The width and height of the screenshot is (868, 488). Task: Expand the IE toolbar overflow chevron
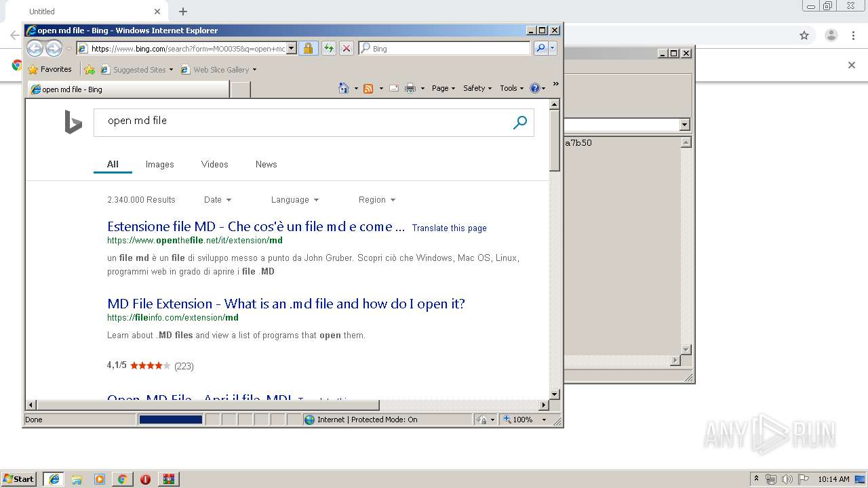click(x=556, y=84)
